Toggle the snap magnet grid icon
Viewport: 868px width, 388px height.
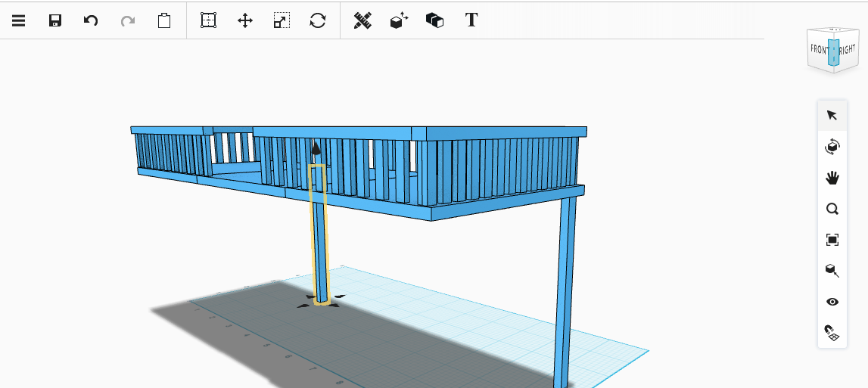coord(832,333)
